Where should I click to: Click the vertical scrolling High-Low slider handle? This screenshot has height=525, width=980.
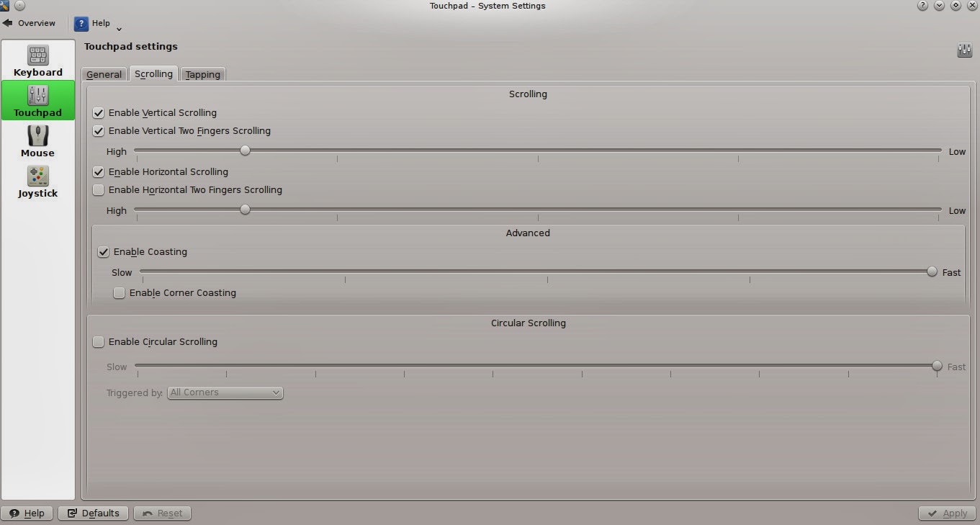(x=246, y=151)
